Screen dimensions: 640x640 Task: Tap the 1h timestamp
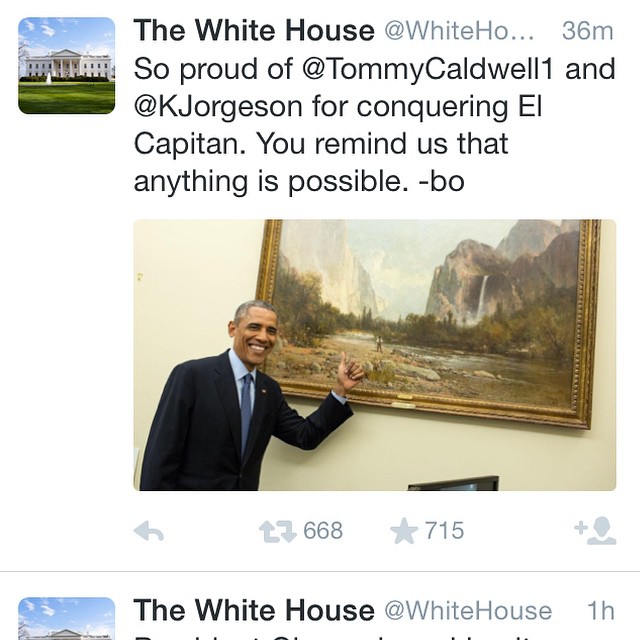601,611
